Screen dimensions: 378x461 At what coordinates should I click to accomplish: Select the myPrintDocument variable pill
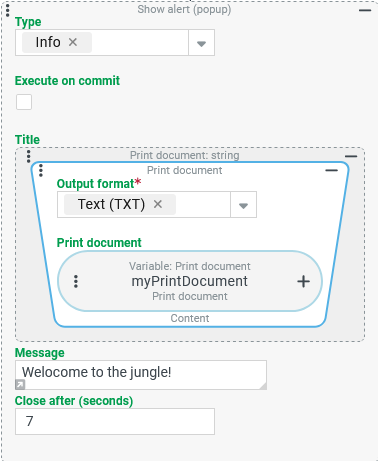pos(190,281)
